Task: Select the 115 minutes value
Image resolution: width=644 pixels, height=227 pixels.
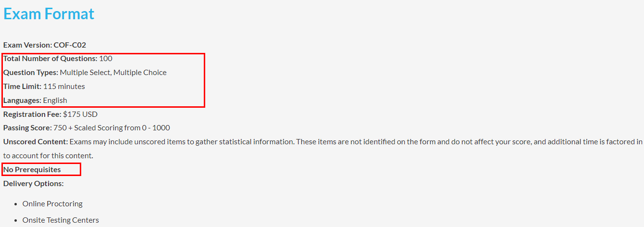Action: tap(64, 87)
